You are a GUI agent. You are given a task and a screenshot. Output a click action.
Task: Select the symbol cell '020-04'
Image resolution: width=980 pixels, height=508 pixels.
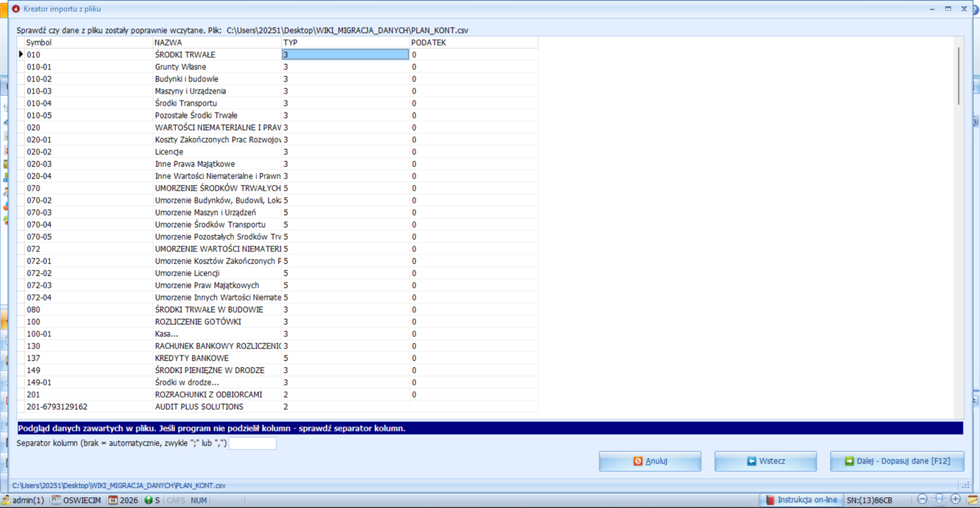point(88,176)
